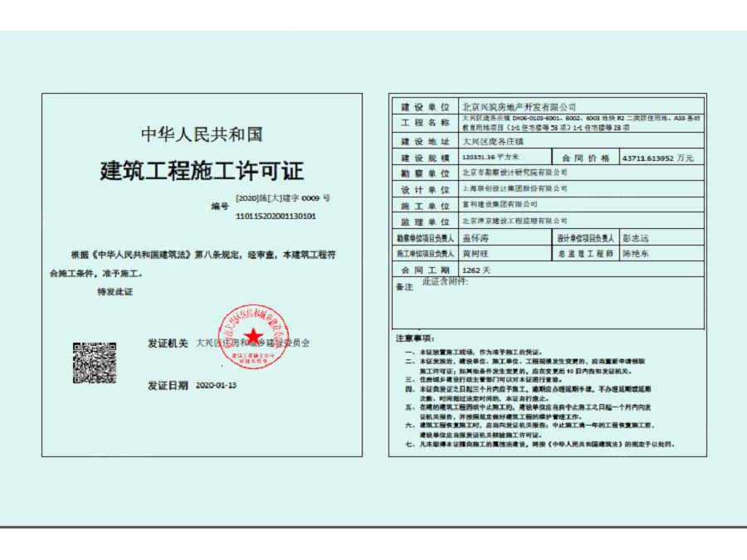Screen dimensions: 747x560
Task: Click the QR code on the permit
Action: point(95,363)
